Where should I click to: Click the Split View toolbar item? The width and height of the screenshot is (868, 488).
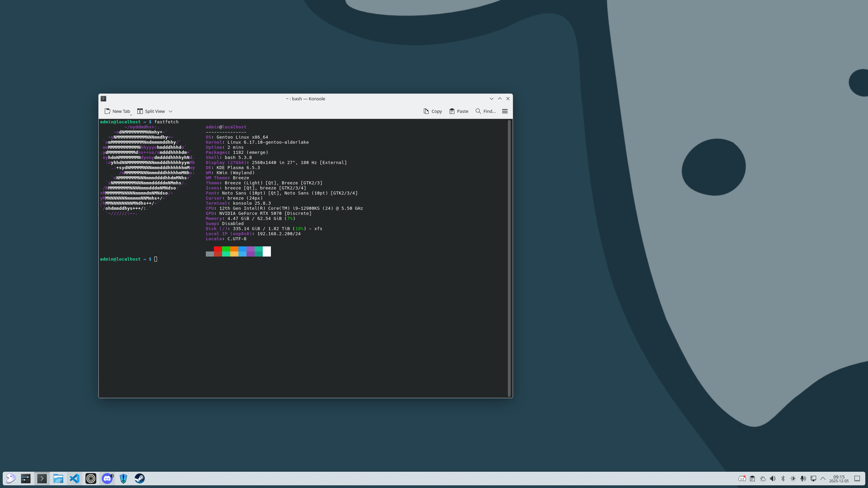tap(151, 111)
